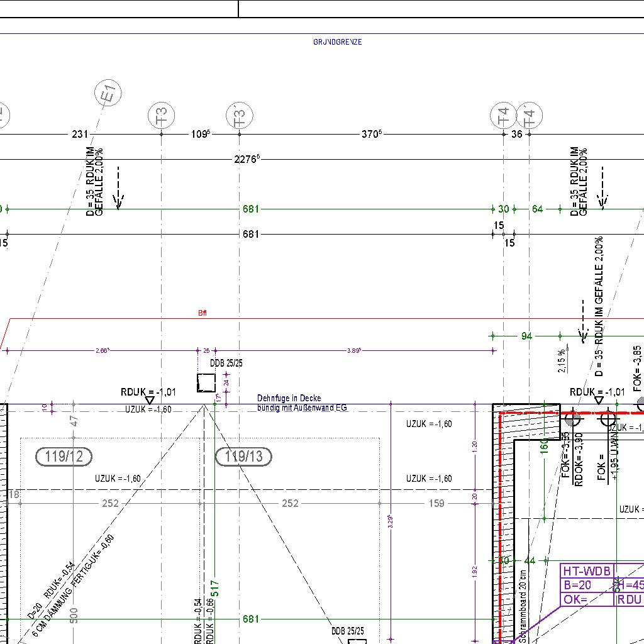Screen dimensions: 644x644
Task: Select the 2276⁵ overall dimension text
Action: (246, 160)
